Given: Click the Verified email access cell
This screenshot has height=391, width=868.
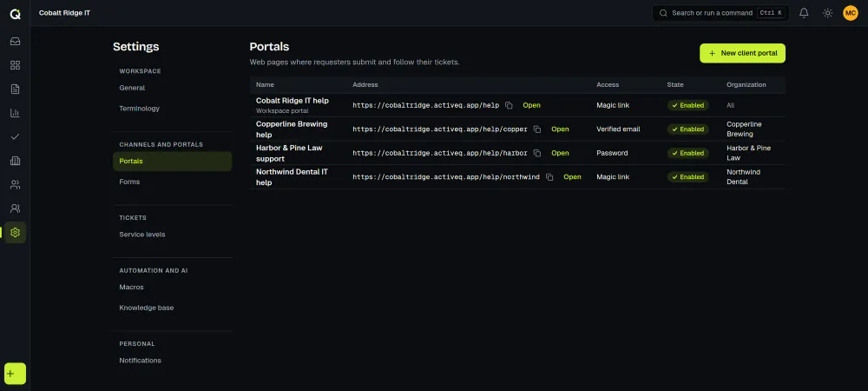Looking at the screenshot, I should pyautogui.click(x=618, y=129).
